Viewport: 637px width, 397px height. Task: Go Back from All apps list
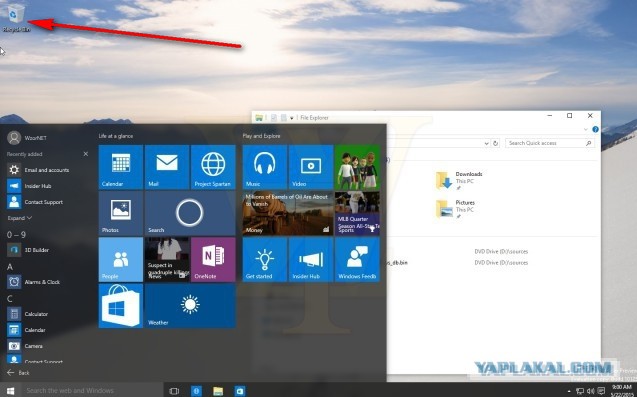point(18,373)
